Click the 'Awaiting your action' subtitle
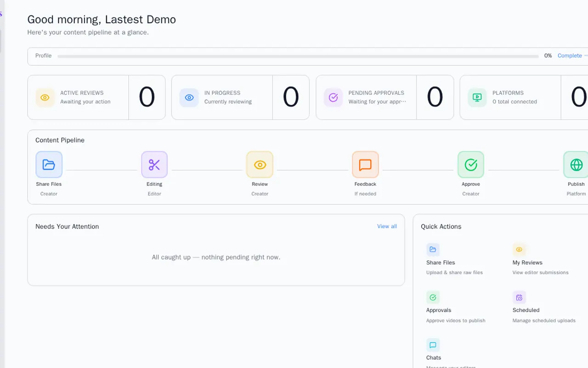This screenshot has width=588, height=368. coord(85,102)
